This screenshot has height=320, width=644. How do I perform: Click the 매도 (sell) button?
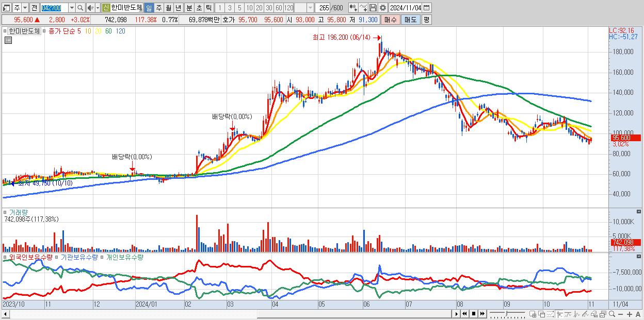[x=410, y=20]
